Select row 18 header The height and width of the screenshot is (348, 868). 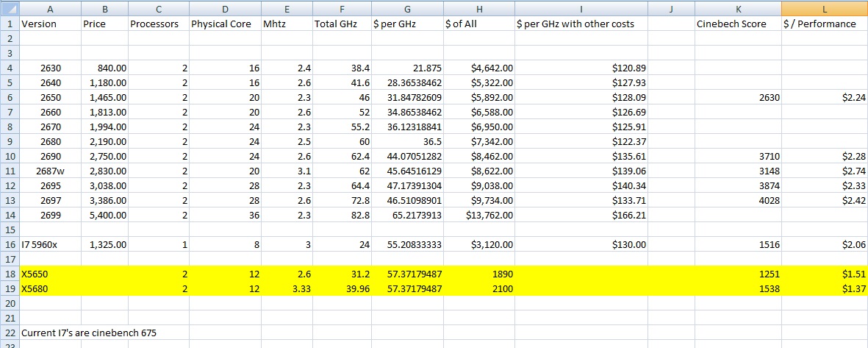click(x=10, y=274)
